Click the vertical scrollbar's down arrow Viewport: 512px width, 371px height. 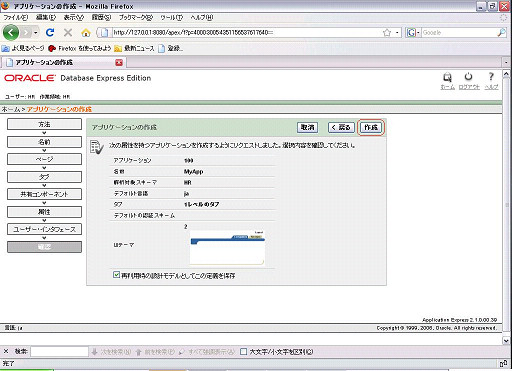point(506,341)
